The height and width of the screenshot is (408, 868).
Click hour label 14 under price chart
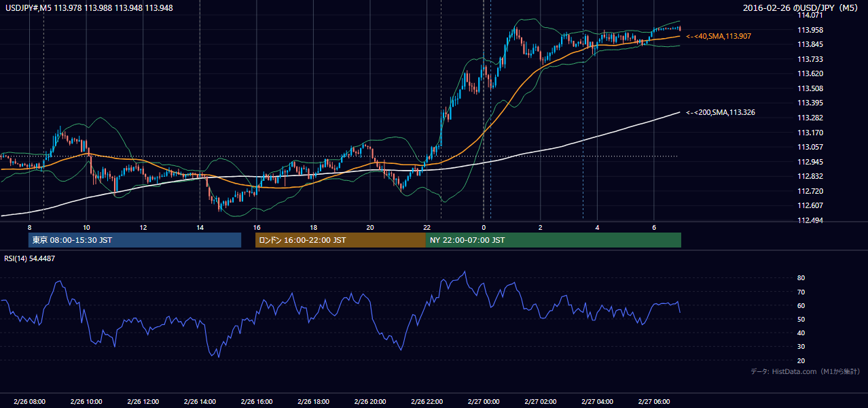(x=200, y=227)
